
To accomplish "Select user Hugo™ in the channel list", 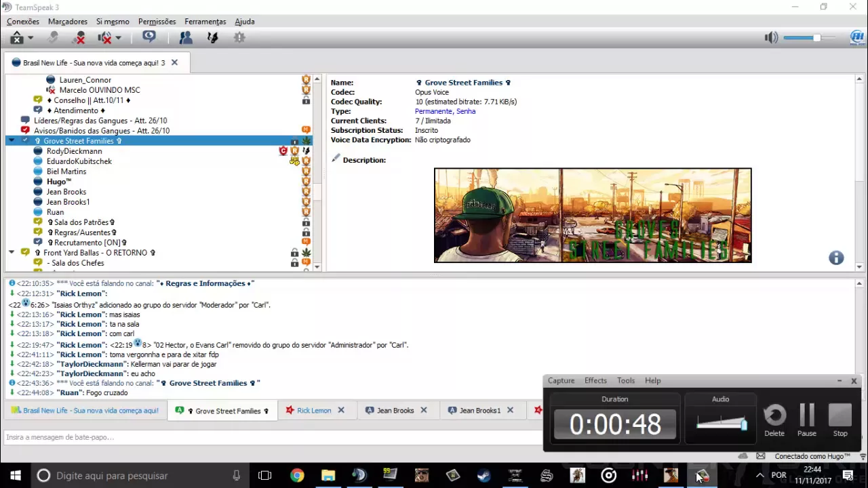I will coord(59,182).
